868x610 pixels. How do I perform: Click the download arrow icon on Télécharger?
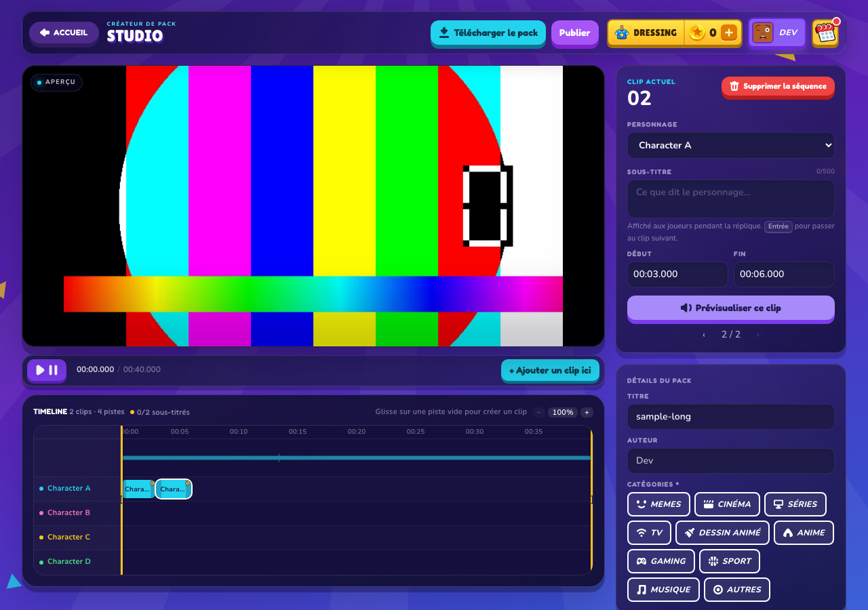444,33
